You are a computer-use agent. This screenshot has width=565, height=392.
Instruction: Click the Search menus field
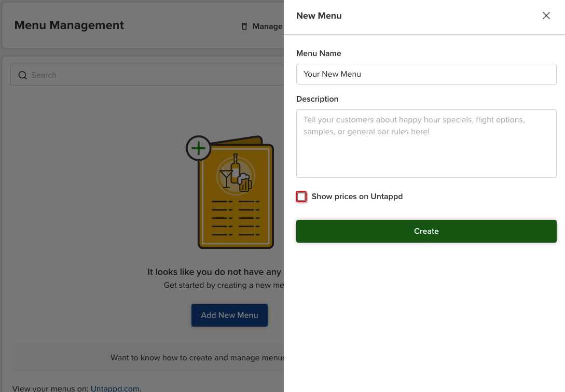tap(147, 75)
